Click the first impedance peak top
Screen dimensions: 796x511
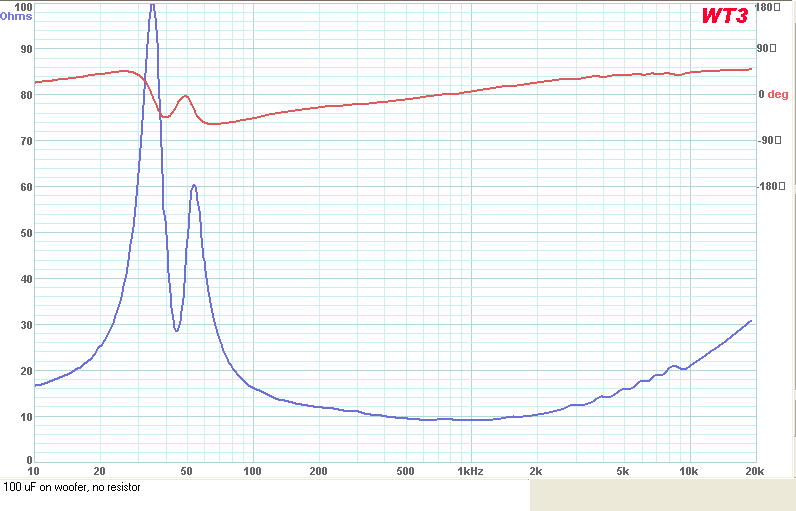coord(152,6)
